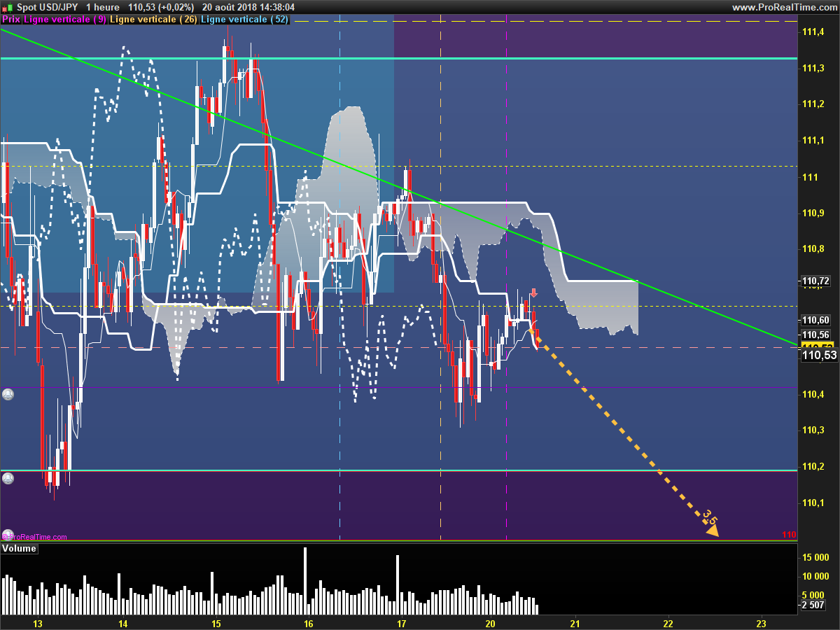Image resolution: width=840 pixels, height=630 pixels.
Task: Select the orange arrowhead labeled 3.5
Action: point(712,531)
